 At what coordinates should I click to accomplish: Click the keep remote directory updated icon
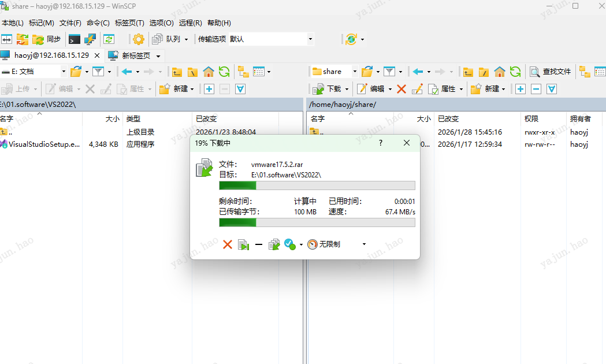(x=109, y=39)
